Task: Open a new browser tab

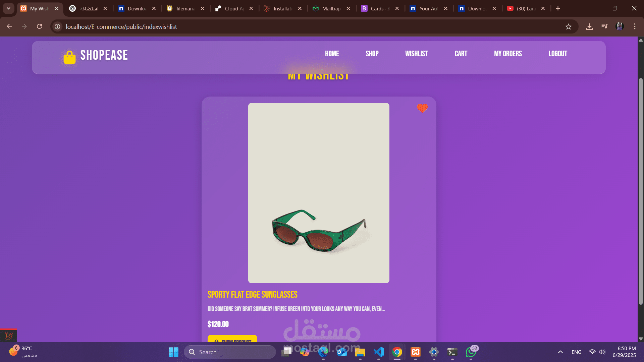Action: 558,8
